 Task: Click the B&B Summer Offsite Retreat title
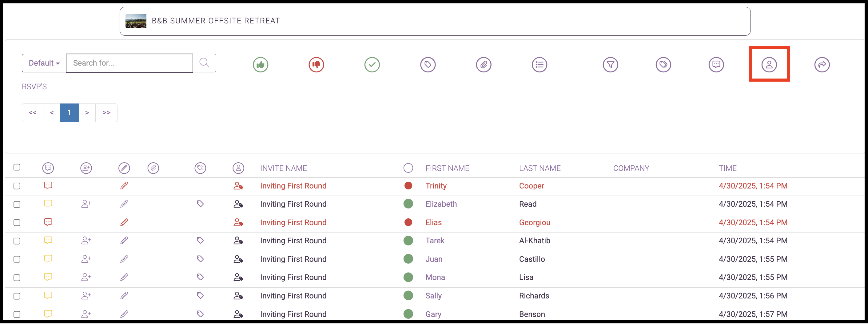click(x=216, y=21)
